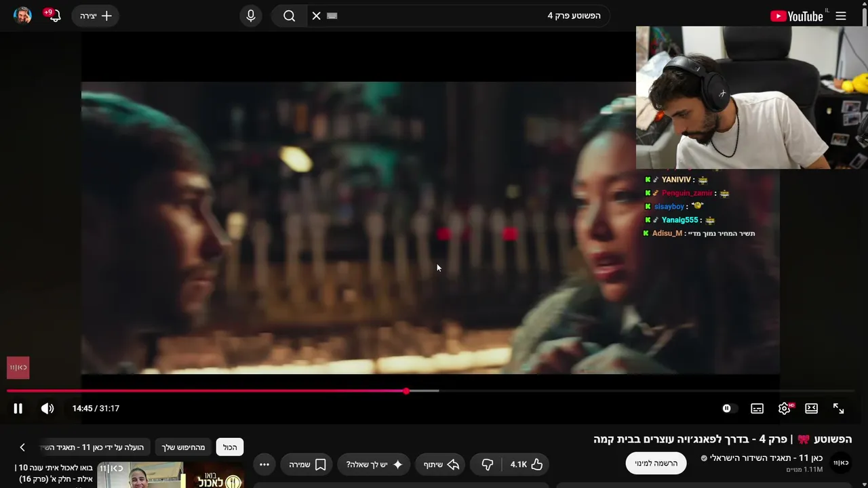Open the כאן 11 channel name link

click(x=766, y=458)
